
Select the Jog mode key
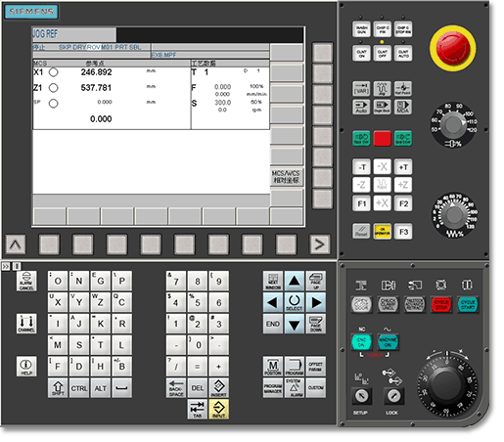tap(382, 89)
